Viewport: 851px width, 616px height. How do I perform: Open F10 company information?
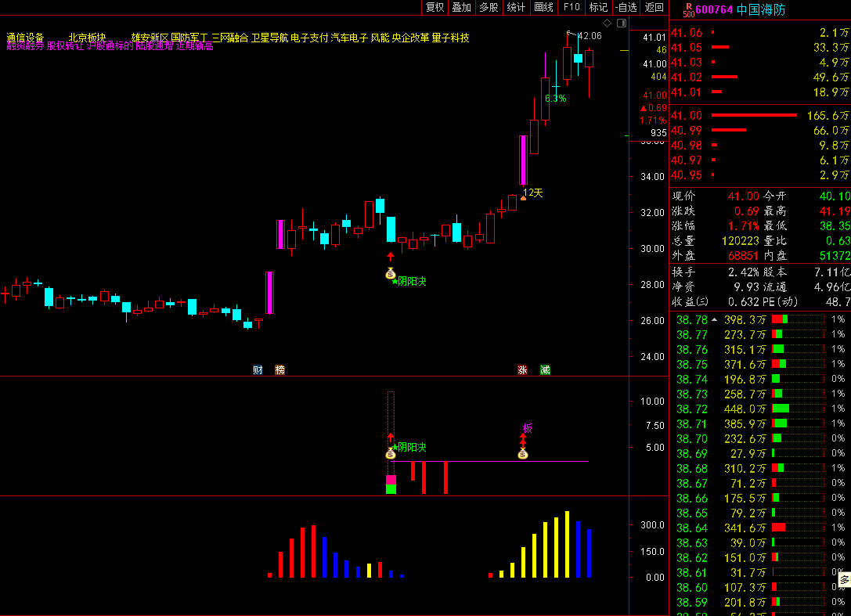572,7
